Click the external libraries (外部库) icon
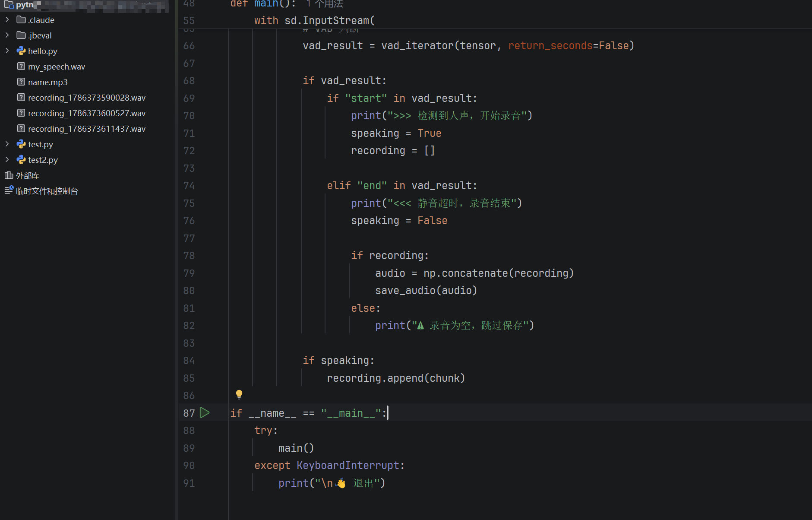 click(9, 175)
